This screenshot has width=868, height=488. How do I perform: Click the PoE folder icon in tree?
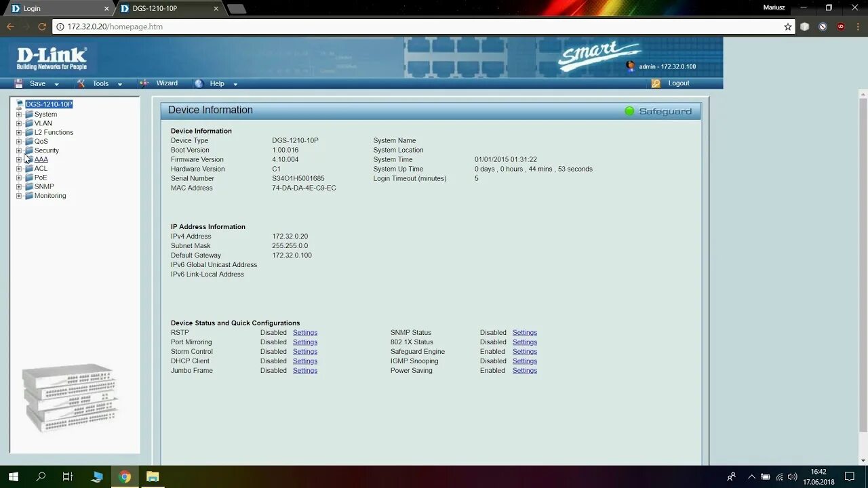29,178
